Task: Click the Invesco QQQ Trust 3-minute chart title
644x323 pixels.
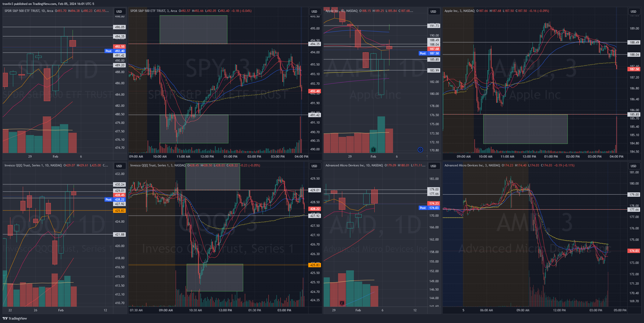Action: tap(158, 165)
